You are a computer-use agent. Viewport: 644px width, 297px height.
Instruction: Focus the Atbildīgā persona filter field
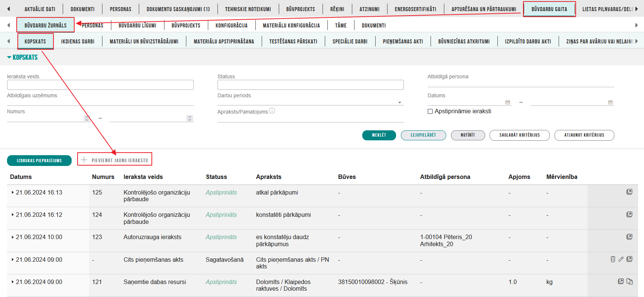(521, 84)
